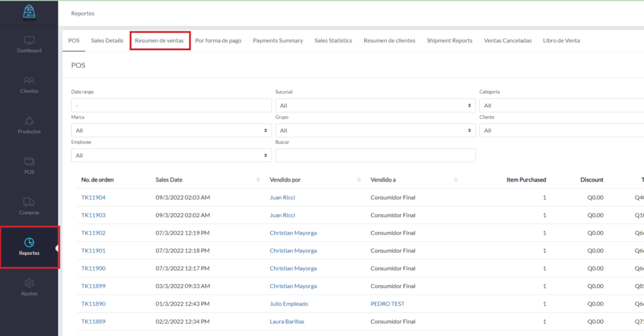Open the Ajustes gear icon
644x336 pixels.
[x=29, y=283]
